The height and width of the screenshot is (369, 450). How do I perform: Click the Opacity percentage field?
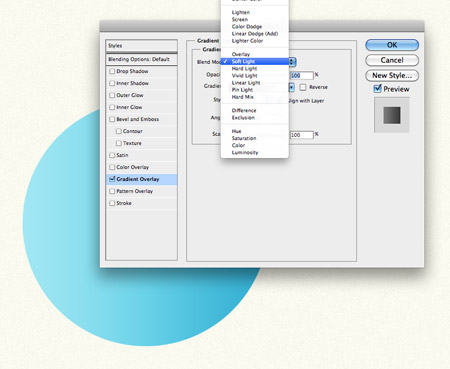pyautogui.click(x=301, y=76)
